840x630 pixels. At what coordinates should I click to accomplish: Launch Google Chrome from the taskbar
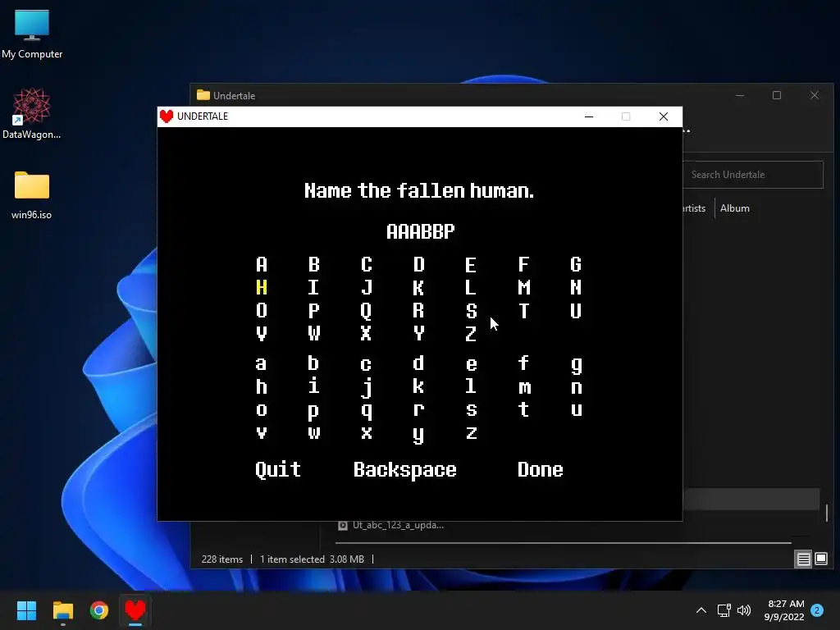coord(99,610)
